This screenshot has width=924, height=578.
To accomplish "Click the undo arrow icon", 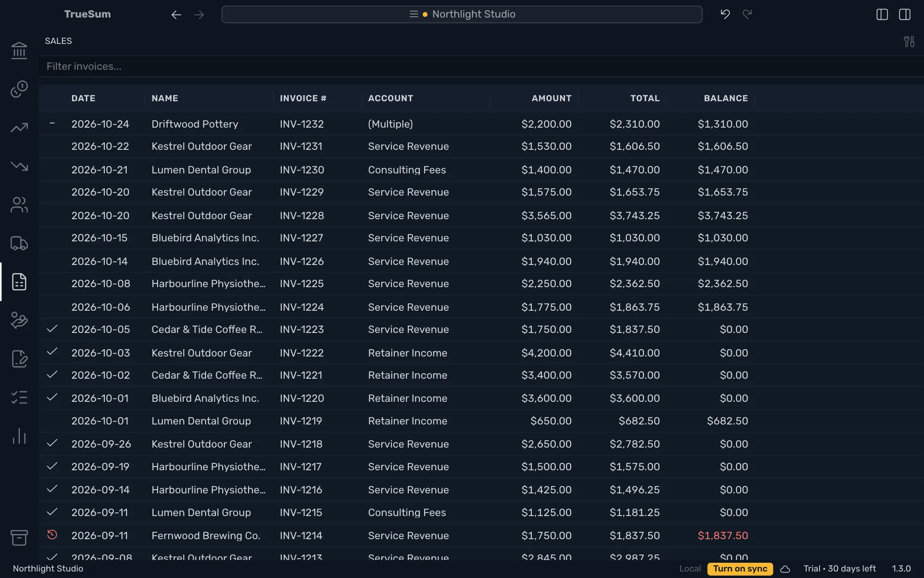I will pos(725,14).
